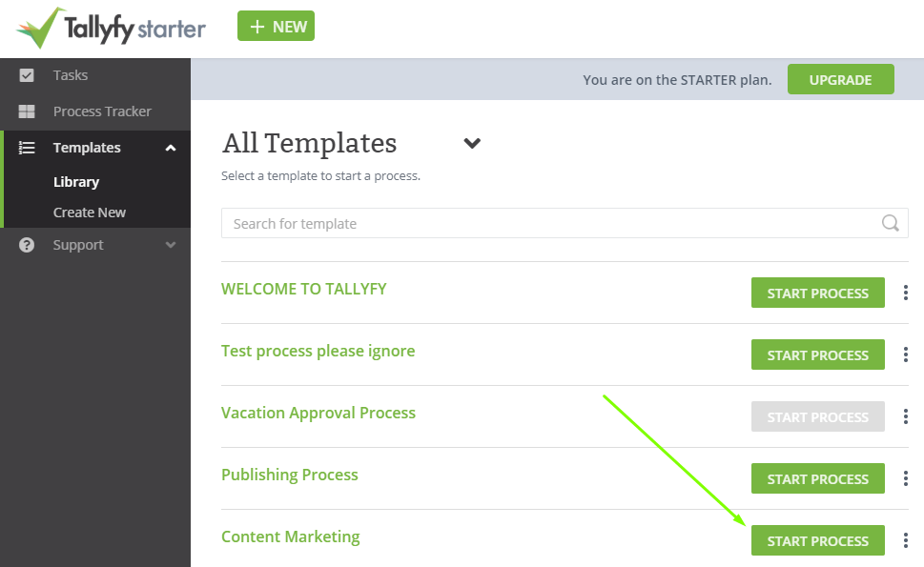924x567 pixels.
Task: Click the Templates list icon in sidebar
Action: point(27,147)
